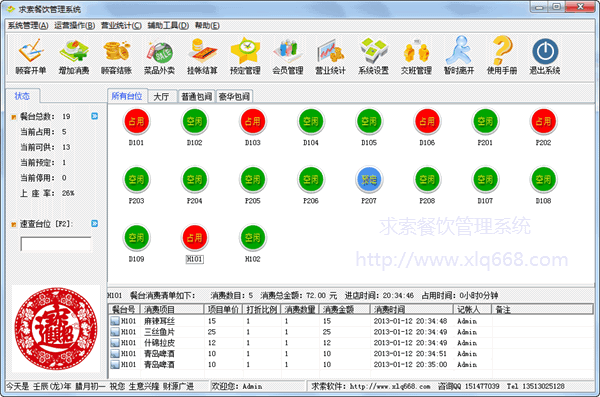
Task: Expand the 餐台总数 section arrow
Action: (x=95, y=116)
